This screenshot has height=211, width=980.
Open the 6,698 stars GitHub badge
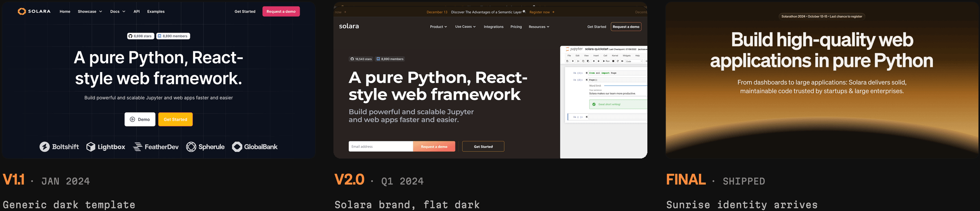(140, 36)
